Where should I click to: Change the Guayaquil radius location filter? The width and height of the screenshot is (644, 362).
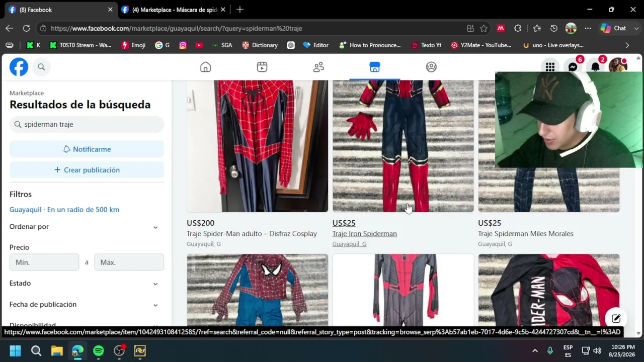64,210
